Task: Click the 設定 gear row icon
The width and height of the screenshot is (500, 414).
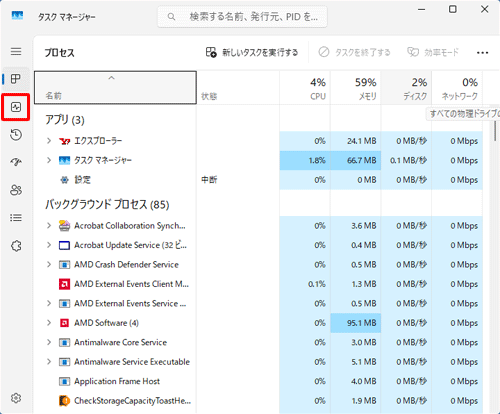Action: coord(64,180)
